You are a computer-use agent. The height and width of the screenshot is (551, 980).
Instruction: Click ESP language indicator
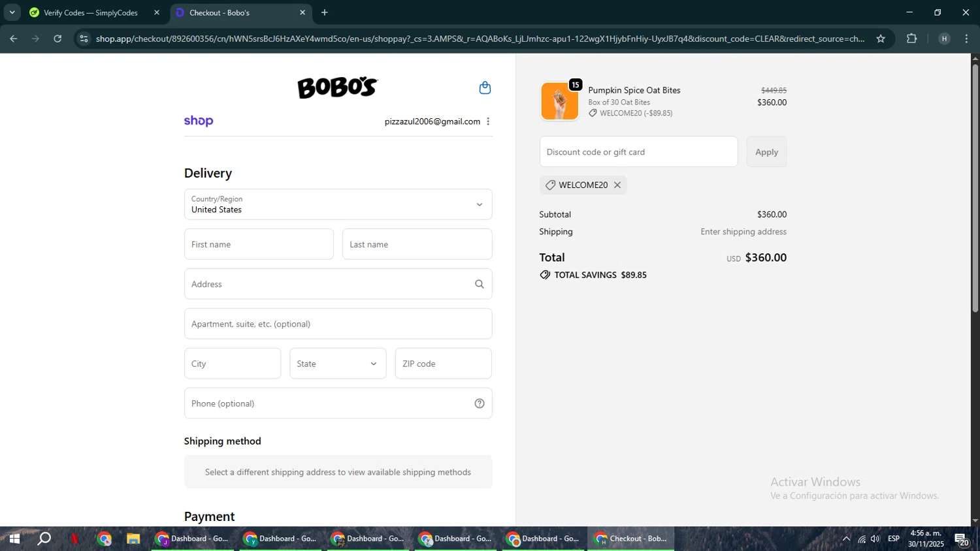[894, 539]
